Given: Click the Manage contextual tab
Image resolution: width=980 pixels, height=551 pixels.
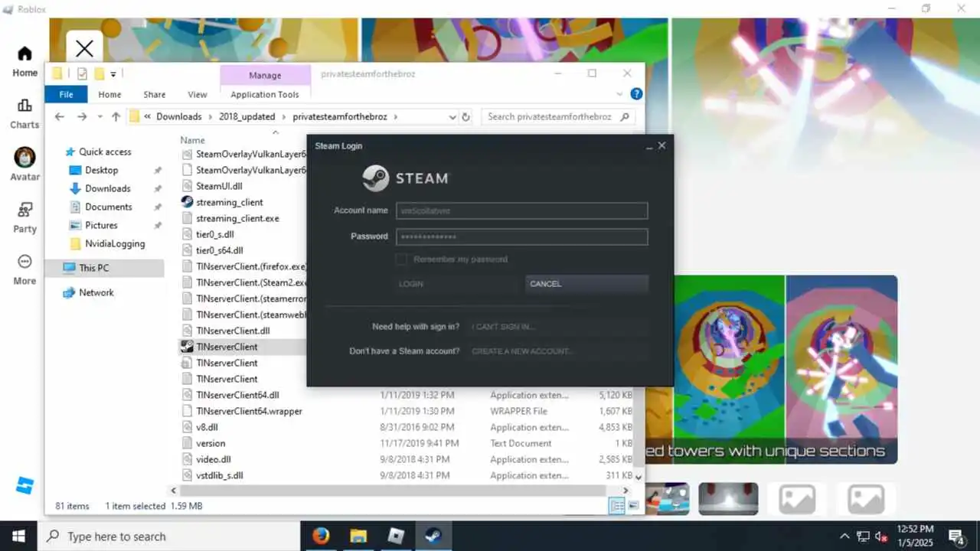Looking at the screenshot, I should (x=265, y=75).
